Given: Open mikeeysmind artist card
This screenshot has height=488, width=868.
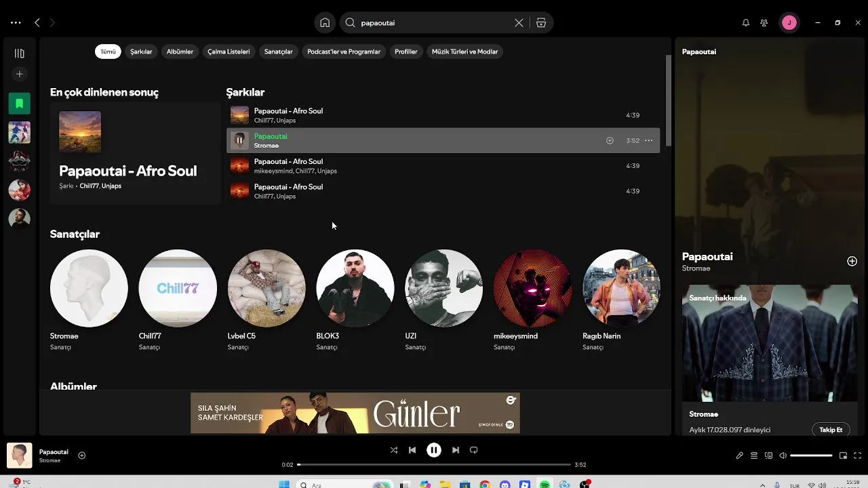Looking at the screenshot, I should tap(533, 301).
